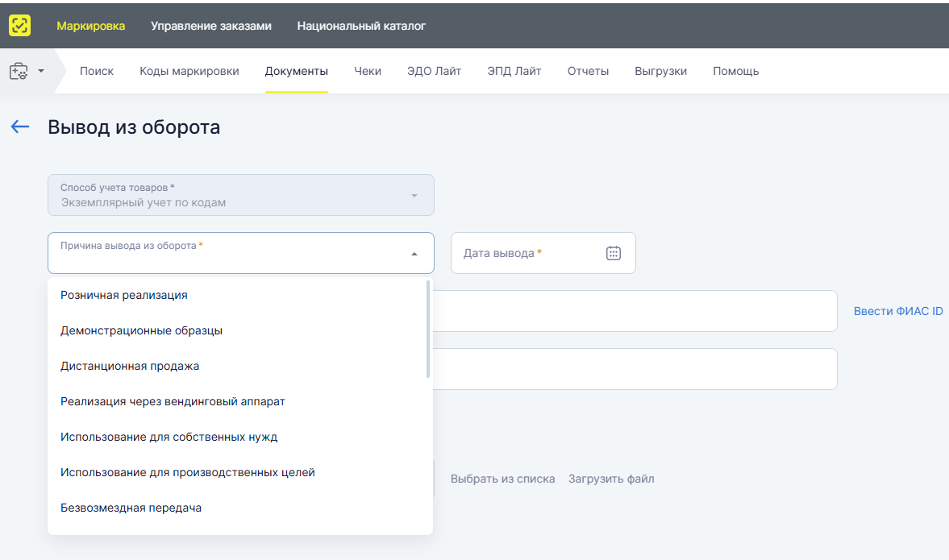Pick Безвозмездная передача reason

131,508
